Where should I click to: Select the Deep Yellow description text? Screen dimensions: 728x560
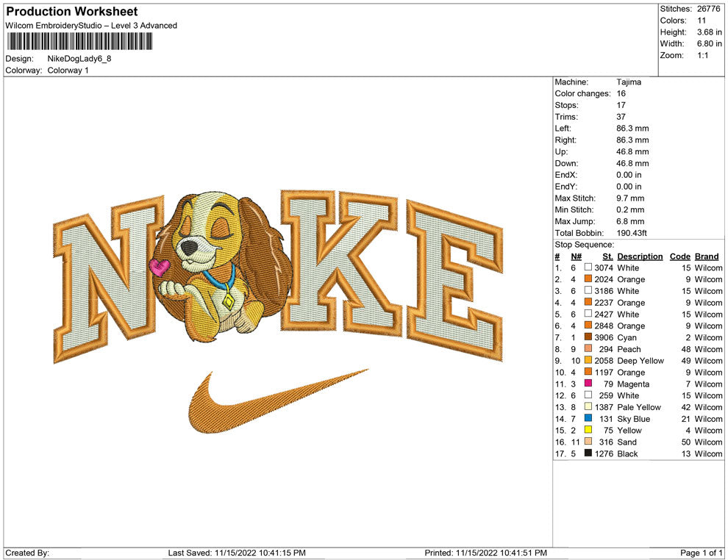tap(640, 361)
